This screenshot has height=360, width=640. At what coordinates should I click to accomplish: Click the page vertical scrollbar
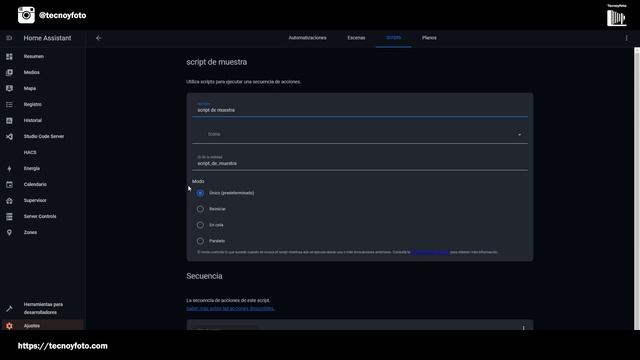pyautogui.click(x=637, y=188)
